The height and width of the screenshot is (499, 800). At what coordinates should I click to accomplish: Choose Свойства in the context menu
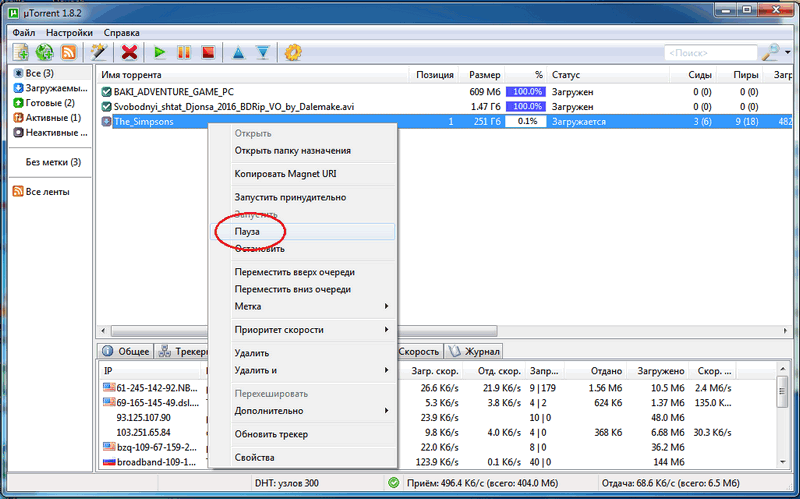303,457
